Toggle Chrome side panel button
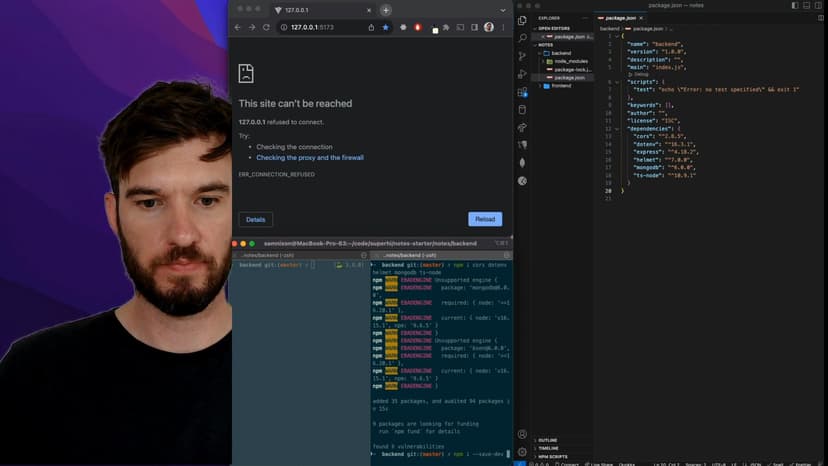Viewport: 828px width, 466px height. (x=474, y=27)
